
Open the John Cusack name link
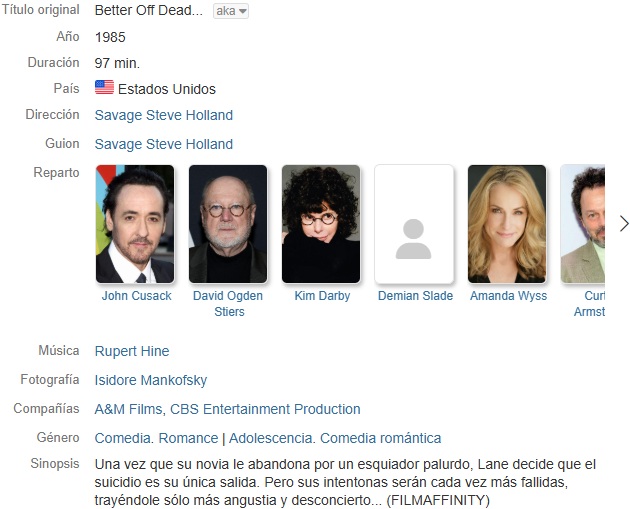(136, 296)
